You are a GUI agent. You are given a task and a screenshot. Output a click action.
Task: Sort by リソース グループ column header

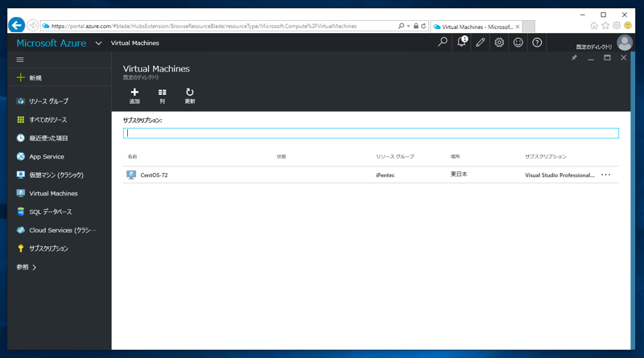click(x=394, y=156)
